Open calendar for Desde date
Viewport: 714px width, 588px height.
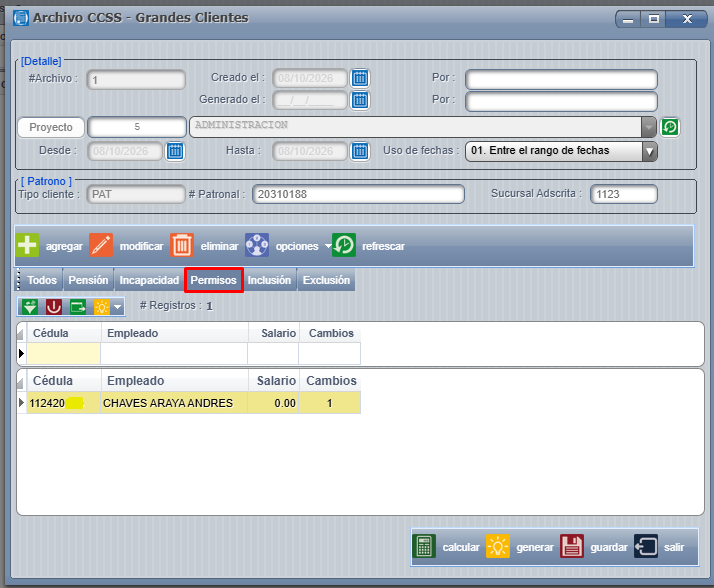175,151
